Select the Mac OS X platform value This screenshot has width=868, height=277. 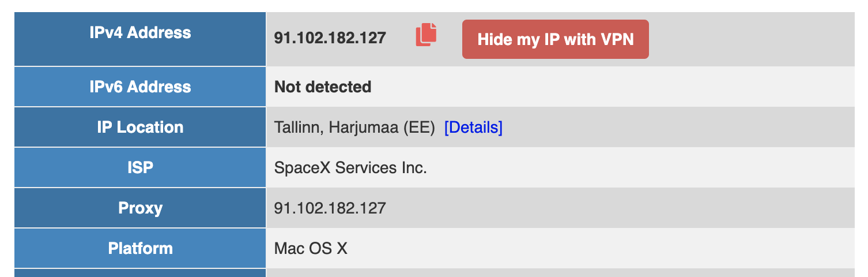[x=311, y=249]
